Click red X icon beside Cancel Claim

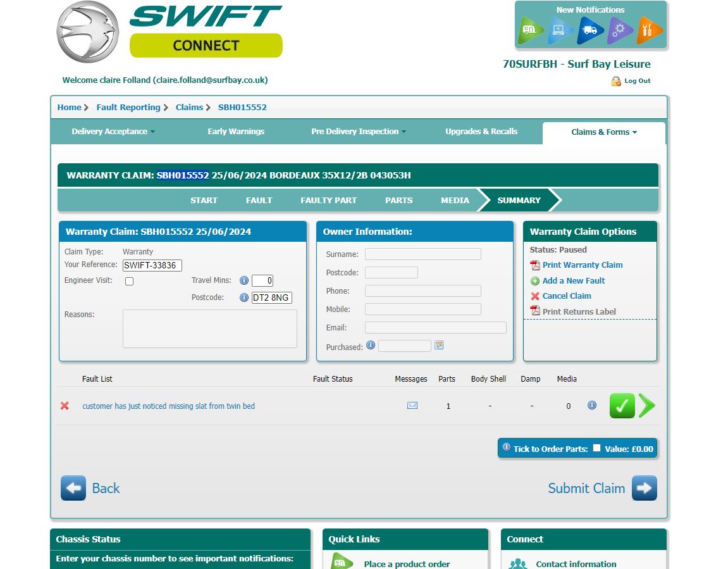pos(535,296)
